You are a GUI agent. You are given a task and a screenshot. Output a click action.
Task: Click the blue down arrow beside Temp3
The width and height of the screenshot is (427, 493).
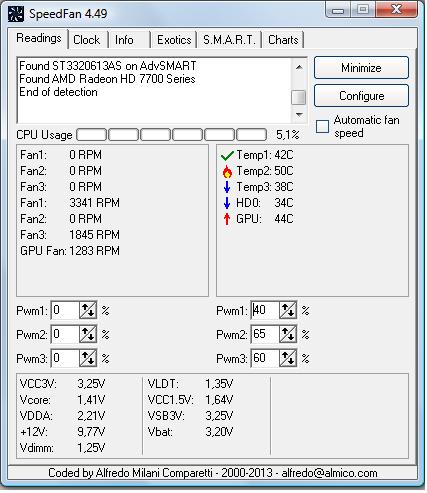[227, 187]
